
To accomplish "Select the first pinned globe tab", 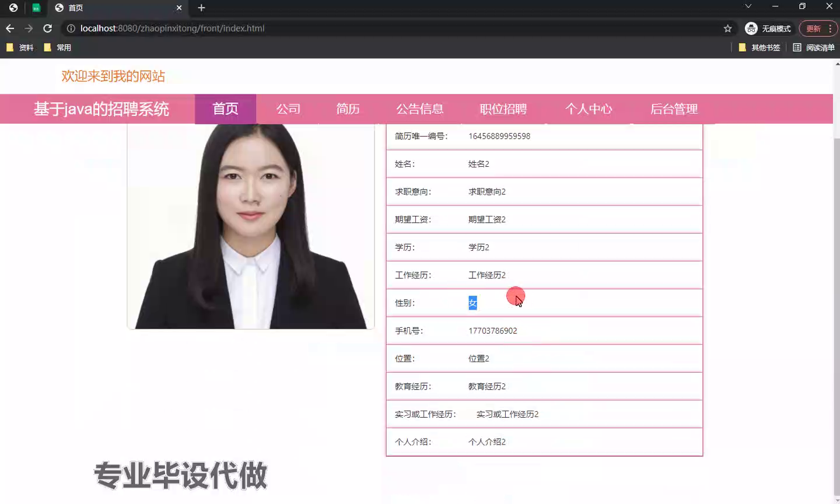I will pyautogui.click(x=13, y=8).
